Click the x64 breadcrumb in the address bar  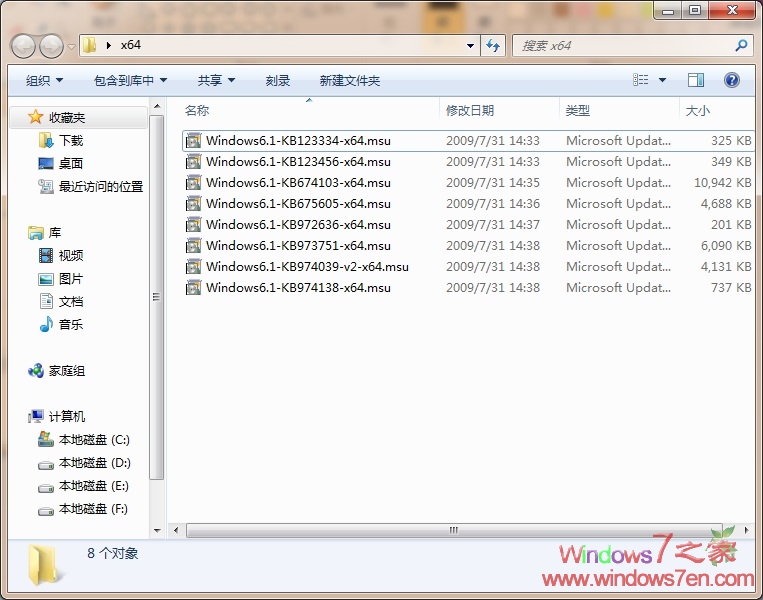coord(130,45)
